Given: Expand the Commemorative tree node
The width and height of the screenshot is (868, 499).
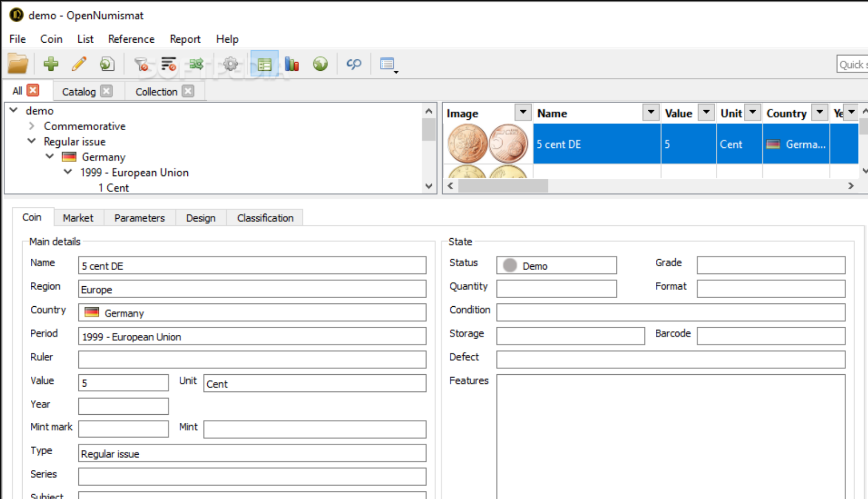Looking at the screenshot, I should (x=31, y=126).
